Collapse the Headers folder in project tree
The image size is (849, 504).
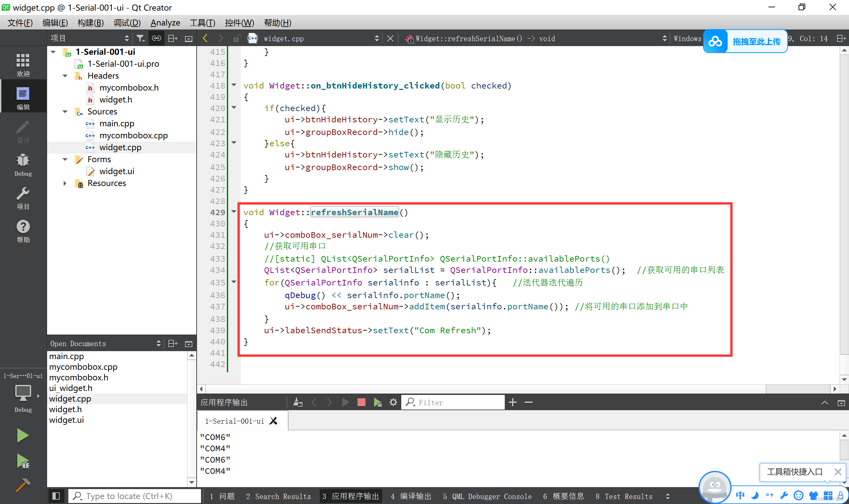pyautogui.click(x=65, y=76)
